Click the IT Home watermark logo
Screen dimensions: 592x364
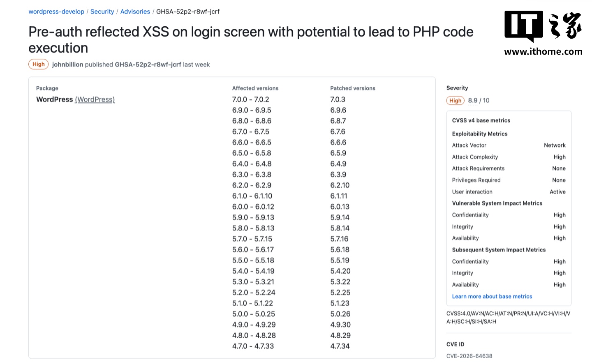(x=543, y=26)
